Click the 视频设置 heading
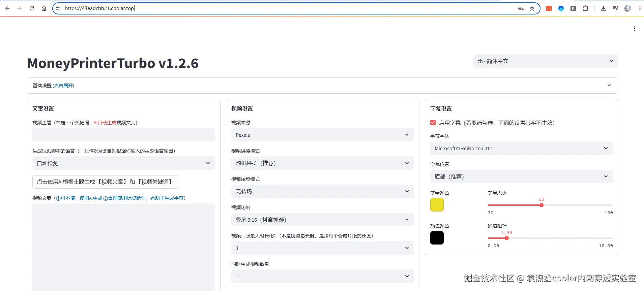644x291 pixels. (242, 108)
